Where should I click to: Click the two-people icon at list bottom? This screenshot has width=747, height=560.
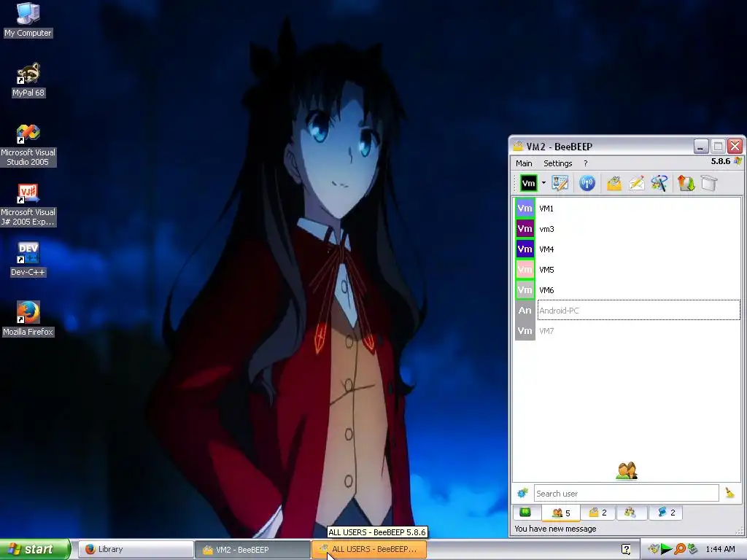point(627,471)
